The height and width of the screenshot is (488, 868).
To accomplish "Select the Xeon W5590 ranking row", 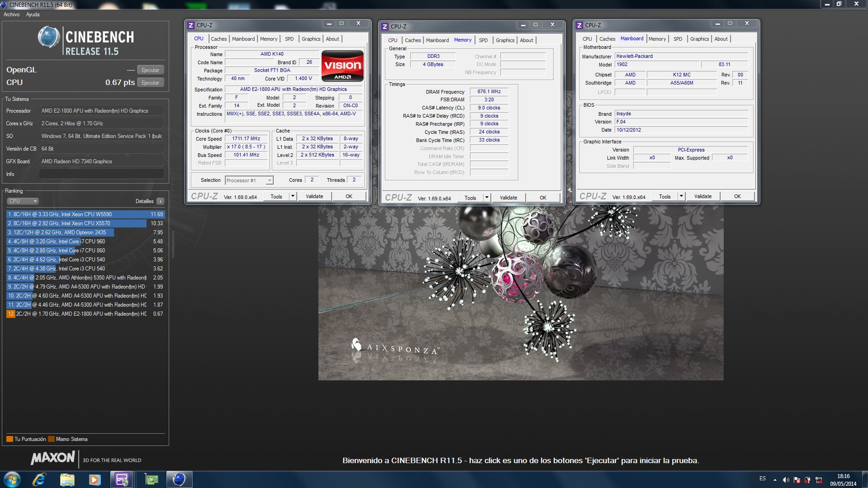I will pos(85,214).
